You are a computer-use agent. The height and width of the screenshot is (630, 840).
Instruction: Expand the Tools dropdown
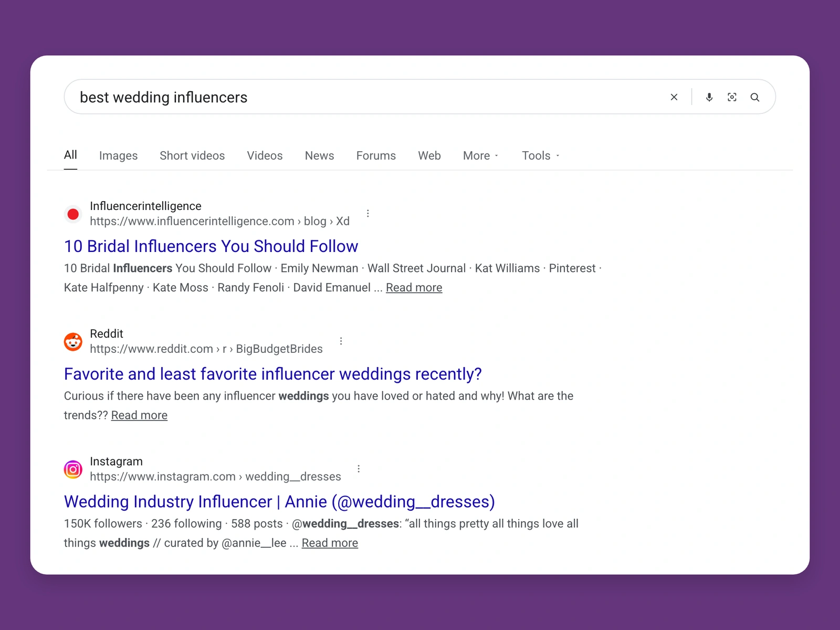(x=541, y=156)
